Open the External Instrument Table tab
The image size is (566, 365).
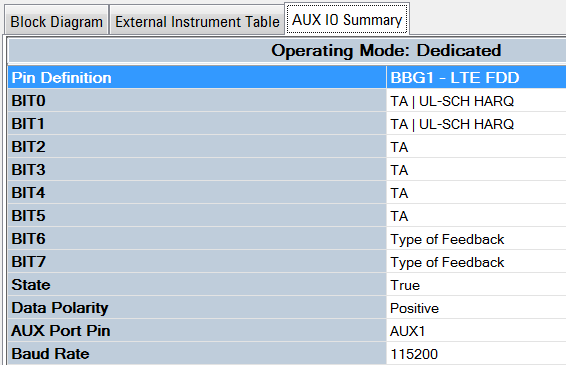197,22
